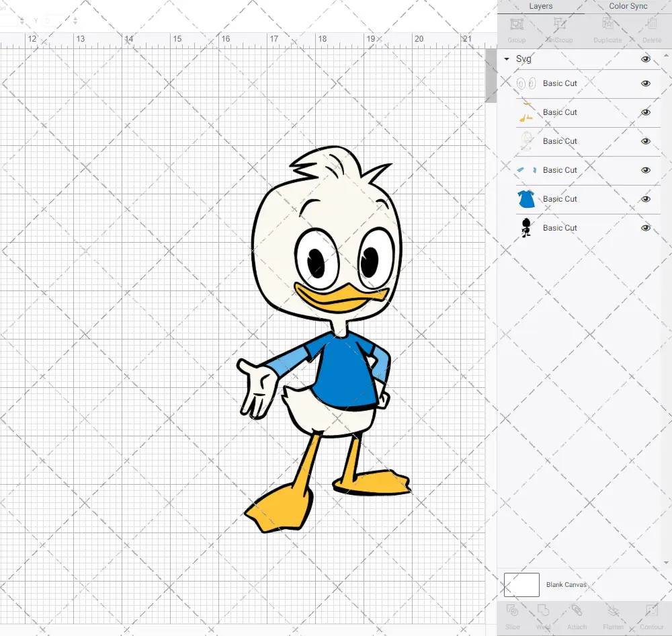This screenshot has height=636, width=672.
Task: Select the blue shirt layer thumbnail
Action: [526, 199]
